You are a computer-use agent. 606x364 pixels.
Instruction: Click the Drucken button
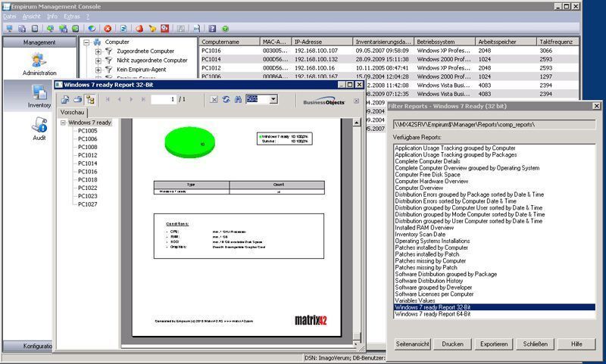coord(452,344)
